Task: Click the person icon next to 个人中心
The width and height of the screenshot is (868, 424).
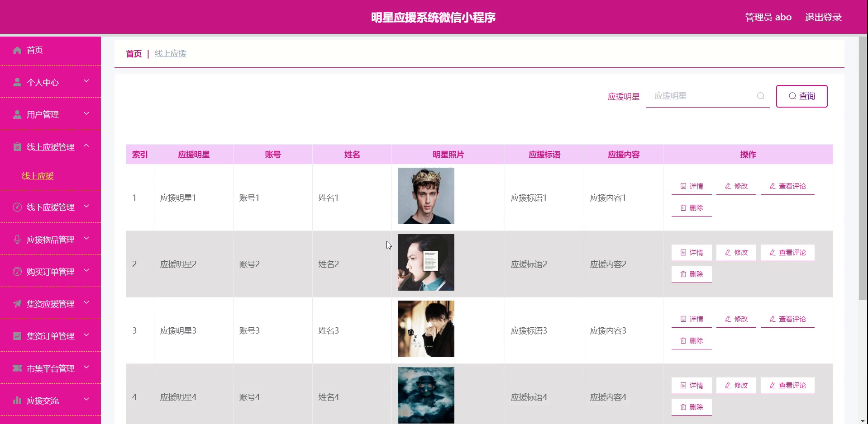Action: coord(17,82)
